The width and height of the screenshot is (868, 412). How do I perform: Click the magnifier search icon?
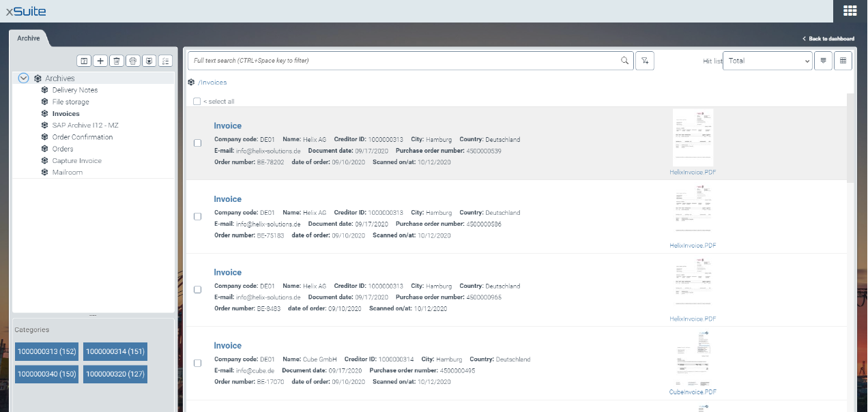pos(624,61)
